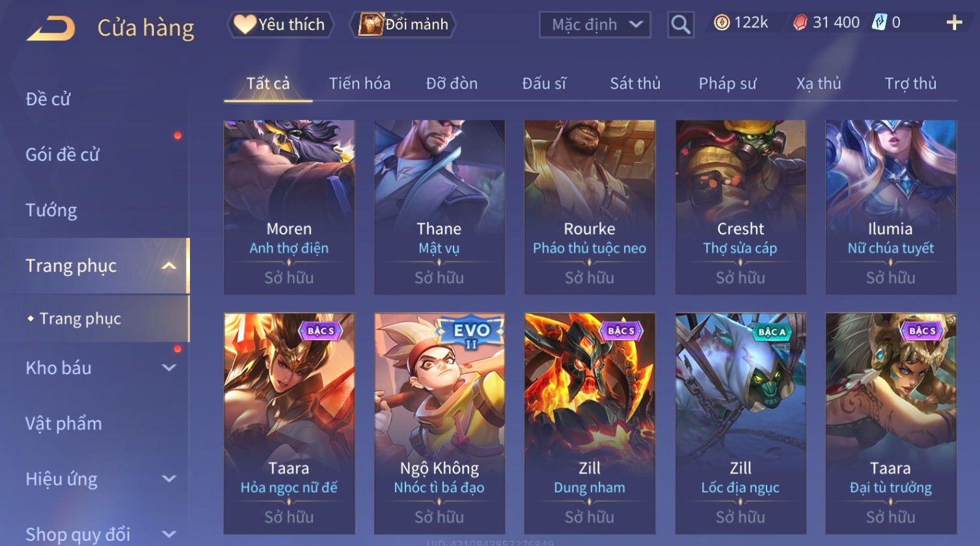Screen dimensions: 980x546
Task: Switch to the Tiến hóa tab
Action: (x=359, y=83)
